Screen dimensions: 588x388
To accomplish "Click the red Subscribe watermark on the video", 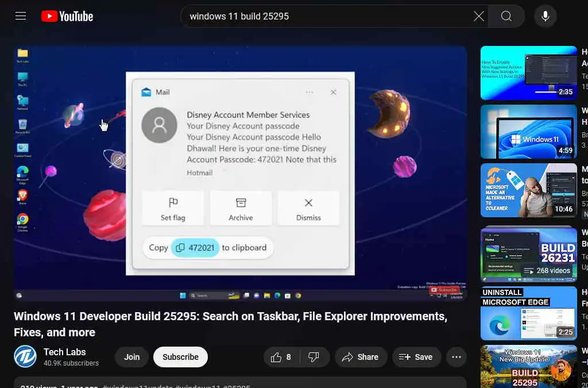I will pyautogui.click(x=444, y=290).
